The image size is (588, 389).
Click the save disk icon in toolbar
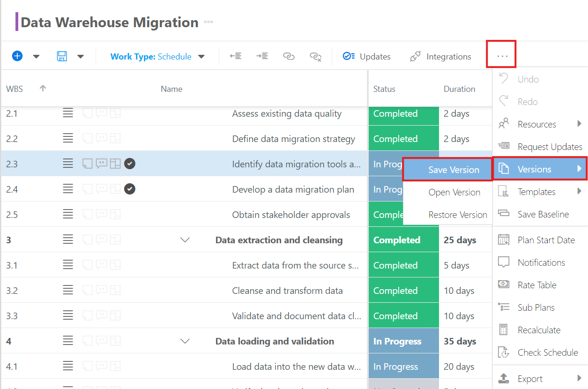click(62, 56)
